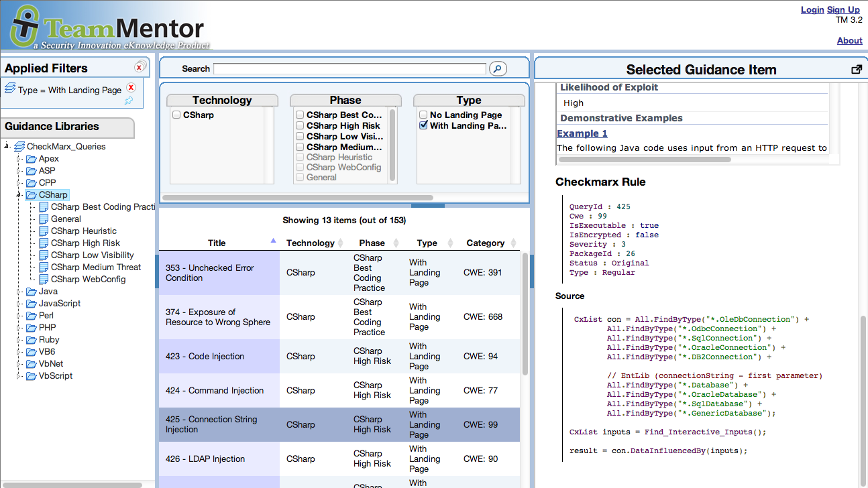Expand the ASP tree node
Screen dimensions: 868x488
[19, 171]
